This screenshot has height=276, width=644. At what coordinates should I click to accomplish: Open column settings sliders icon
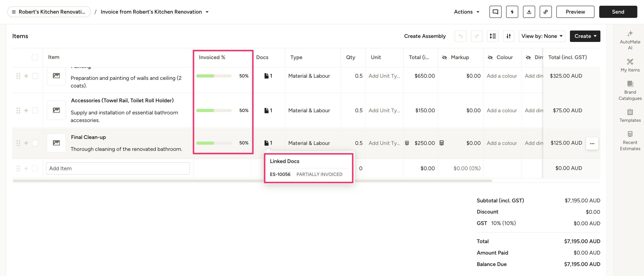[508, 36]
